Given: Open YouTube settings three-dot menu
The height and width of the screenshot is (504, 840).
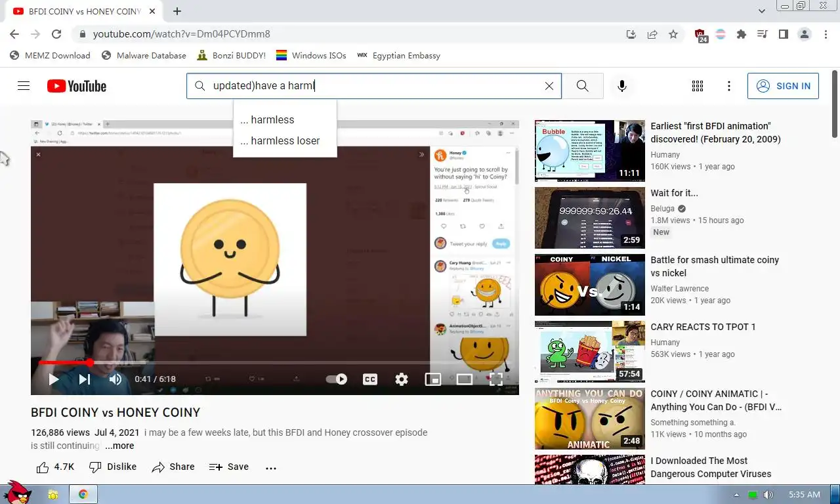Looking at the screenshot, I should 729,86.
